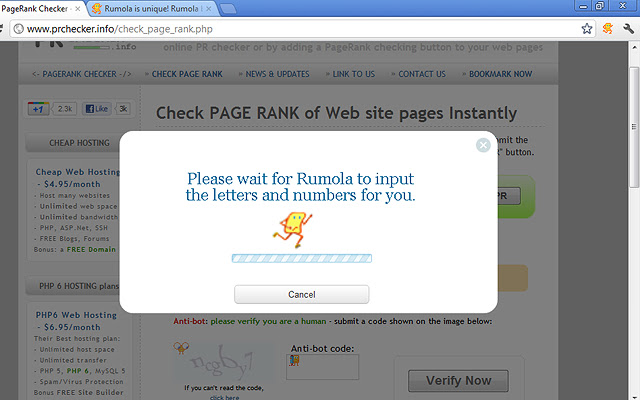
Task: Click the Anti-bot code input field
Action: (322, 367)
